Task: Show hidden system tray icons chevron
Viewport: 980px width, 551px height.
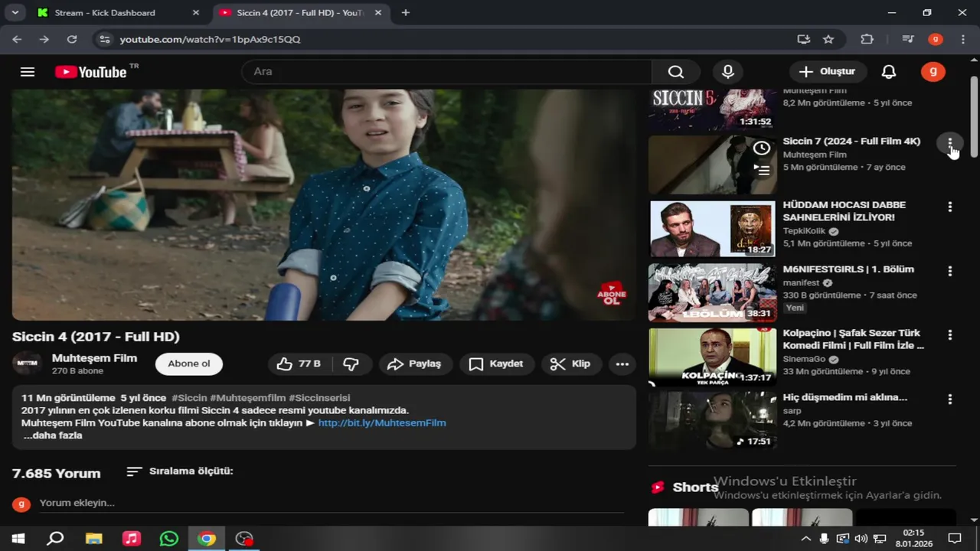Action: point(805,539)
